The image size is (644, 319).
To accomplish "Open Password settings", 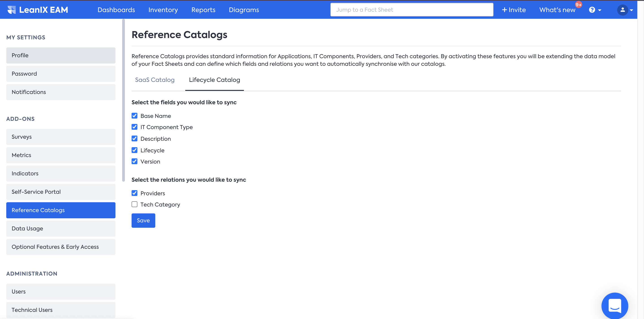I will pyautogui.click(x=61, y=74).
